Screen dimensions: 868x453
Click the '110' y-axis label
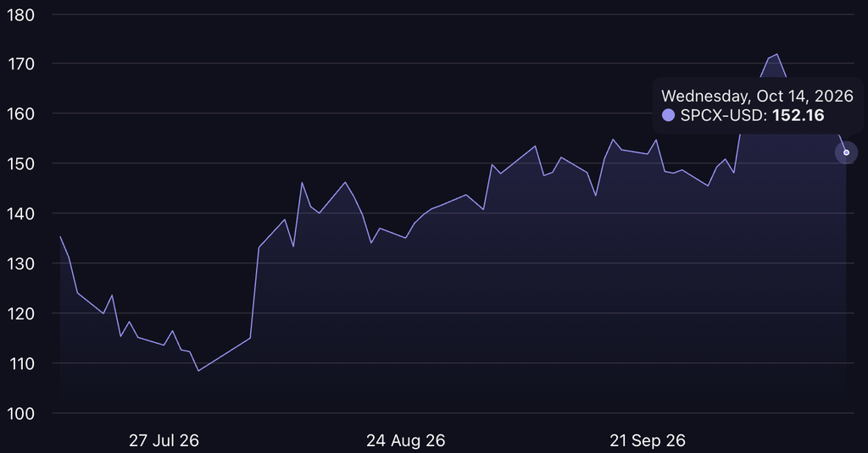click(21, 364)
